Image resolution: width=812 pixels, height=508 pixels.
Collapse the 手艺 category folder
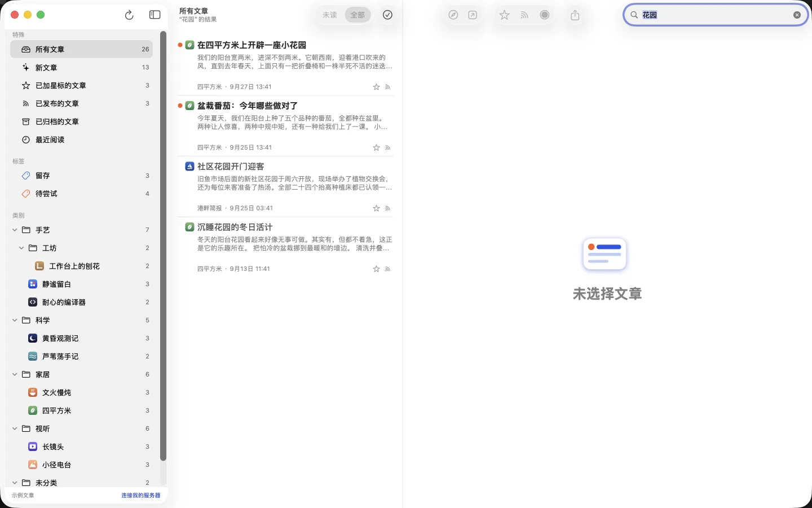(x=15, y=230)
